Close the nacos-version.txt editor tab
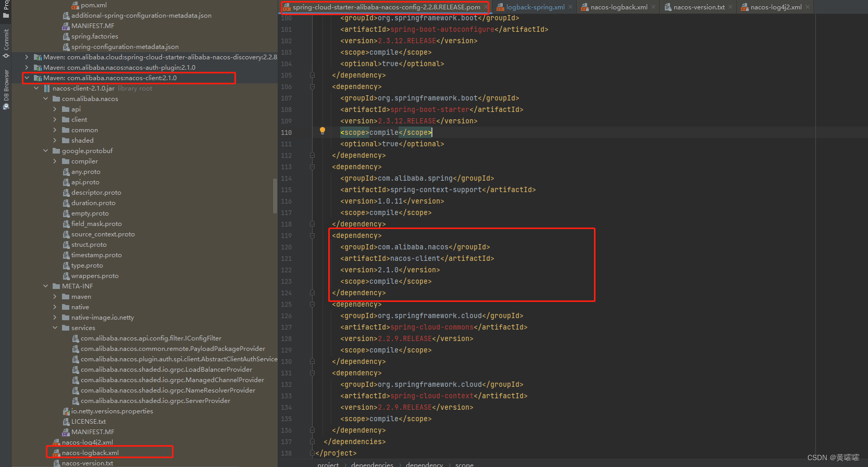Image resolution: width=868 pixels, height=467 pixels. (730, 7)
